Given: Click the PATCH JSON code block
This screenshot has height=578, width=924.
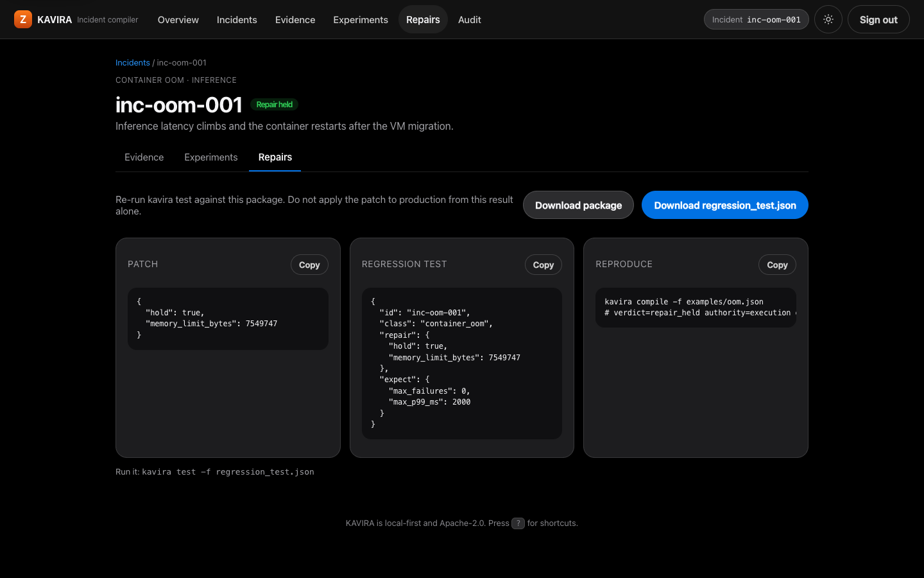Looking at the screenshot, I should (x=228, y=319).
